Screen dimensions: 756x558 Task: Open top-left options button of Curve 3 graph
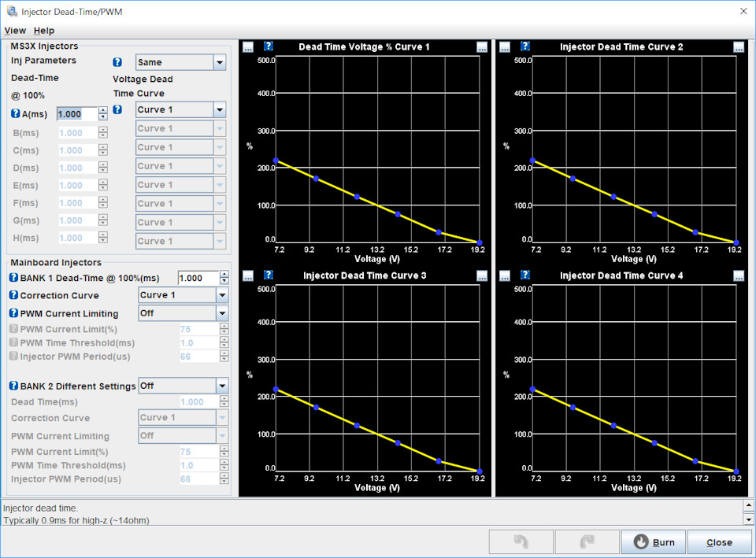248,275
